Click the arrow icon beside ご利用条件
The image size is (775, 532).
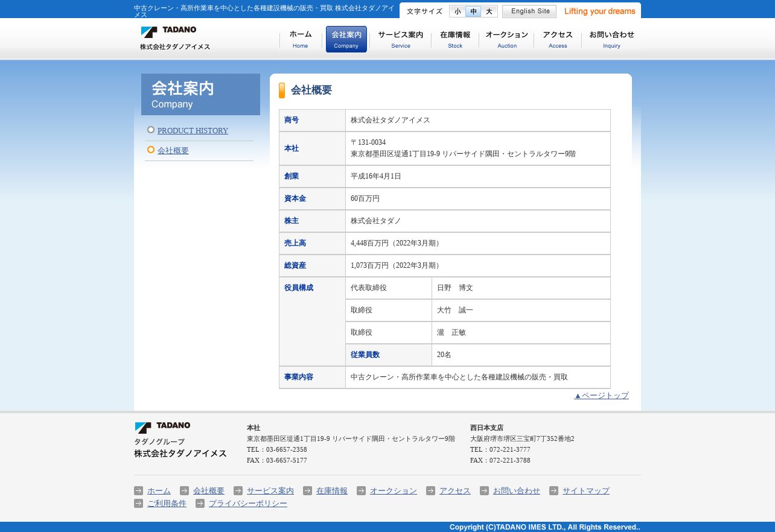click(x=139, y=504)
